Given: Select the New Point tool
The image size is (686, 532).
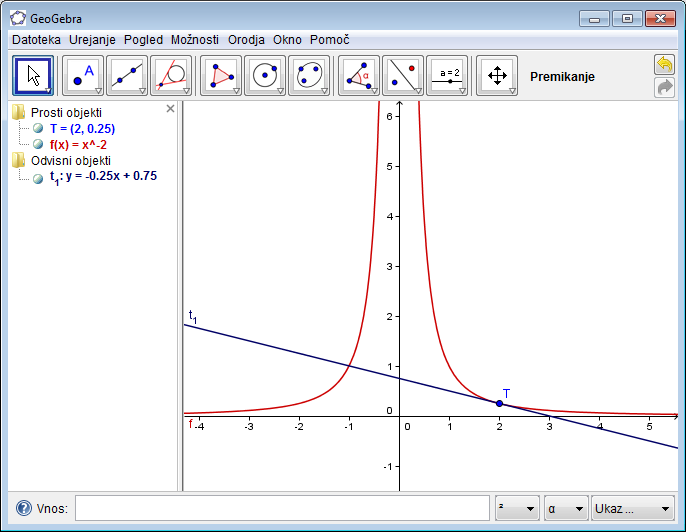Looking at the screenshot, I should tap(83, 75).
